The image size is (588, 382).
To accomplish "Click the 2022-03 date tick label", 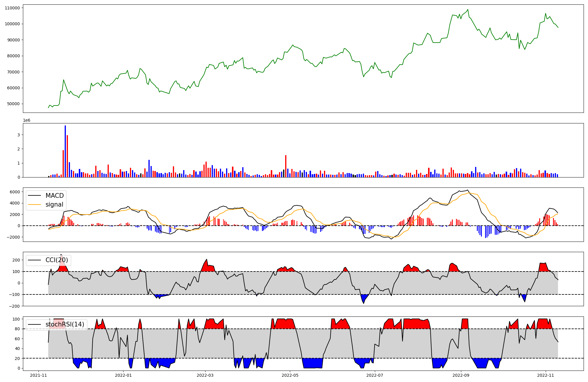I will [205, 375].
